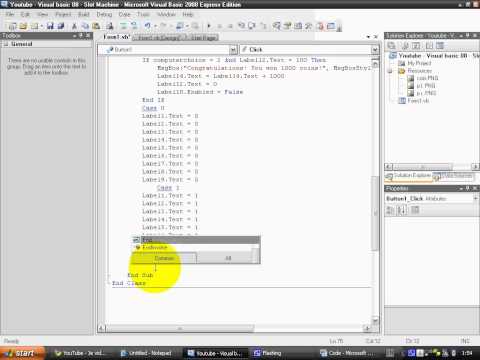Switch to the Solution Explorer bottom tab
480x360 pixels.
[x=409, y=176]
